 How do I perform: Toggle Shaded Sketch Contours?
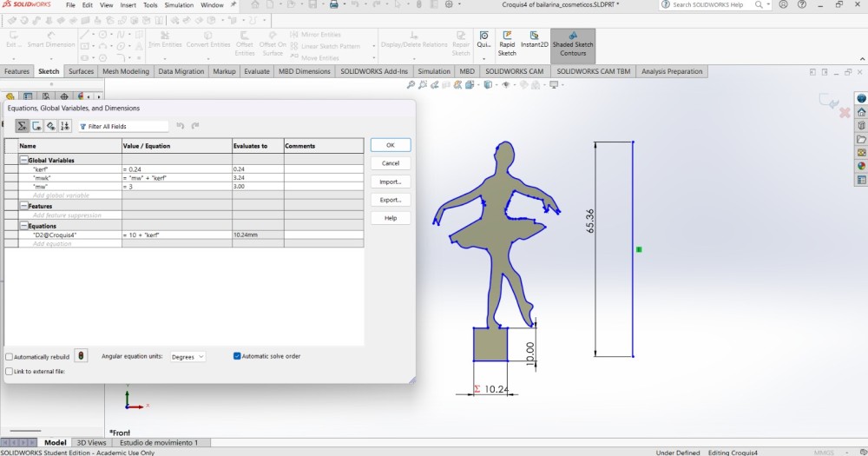tap(573, 44)
